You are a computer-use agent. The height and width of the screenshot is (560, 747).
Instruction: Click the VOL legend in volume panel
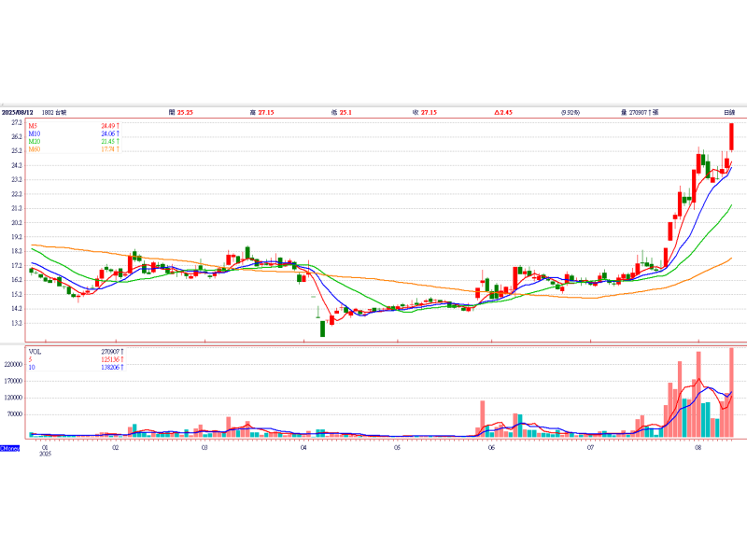coord(35,353)
